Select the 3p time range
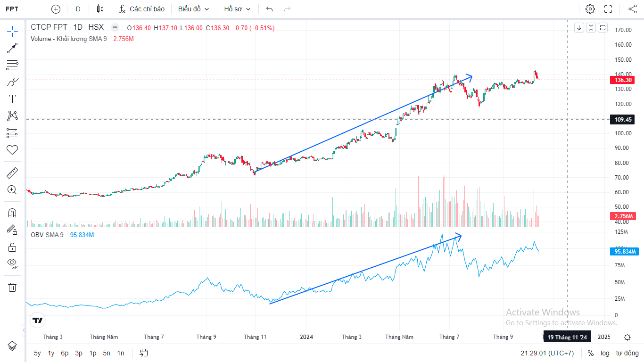This screenshot has width=644, height=362. point(79,353)
